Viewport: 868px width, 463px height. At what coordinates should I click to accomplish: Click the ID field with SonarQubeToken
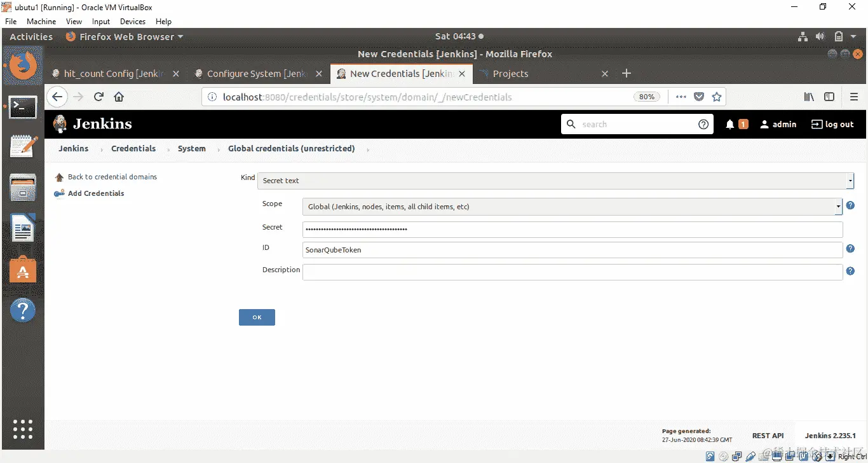[573, 250]
